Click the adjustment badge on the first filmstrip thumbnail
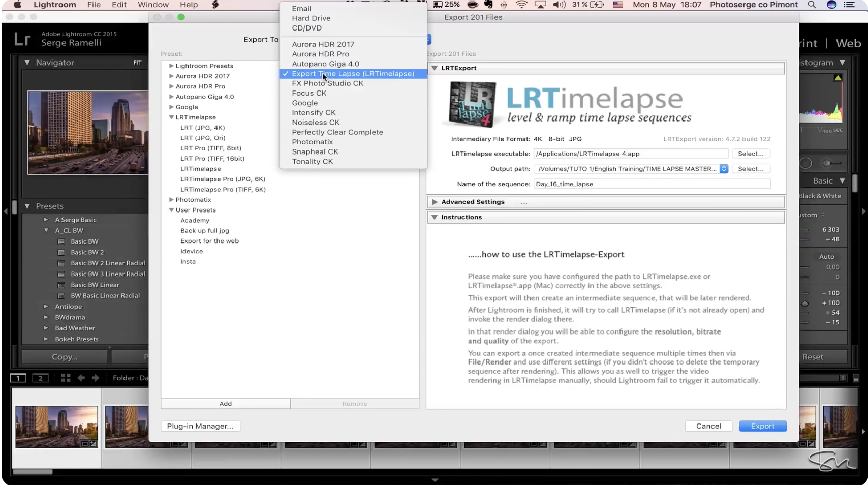 coord(93,443)
